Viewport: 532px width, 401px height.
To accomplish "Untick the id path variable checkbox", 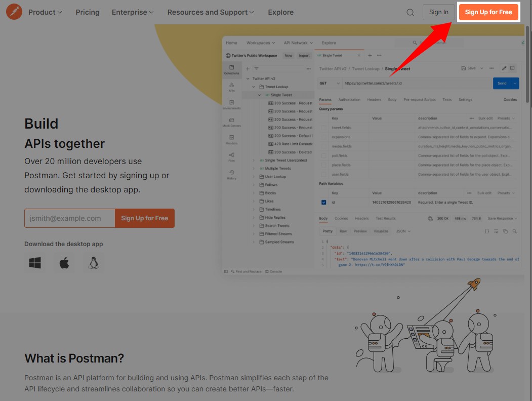I will click(x=323, y=203).
